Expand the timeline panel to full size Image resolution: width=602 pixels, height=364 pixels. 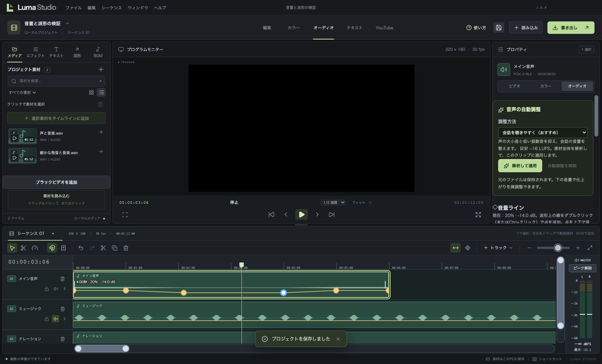pyautogui.click(x=590, y=248)
